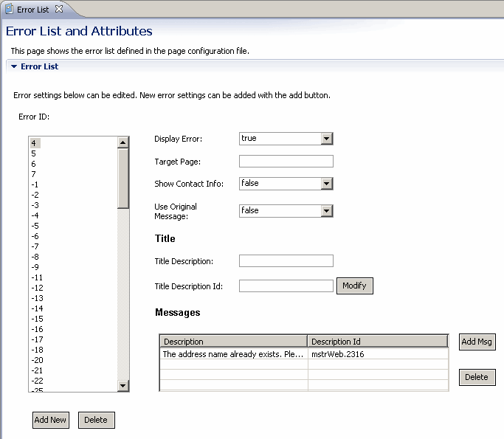Click the Error ID list down arrow
Viewport: 504px width, 439px height.
click(x=123, y=386)
